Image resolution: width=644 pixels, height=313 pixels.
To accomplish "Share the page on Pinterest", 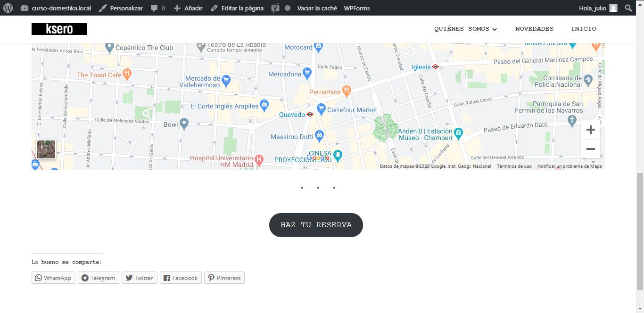I will click(224, 278).
